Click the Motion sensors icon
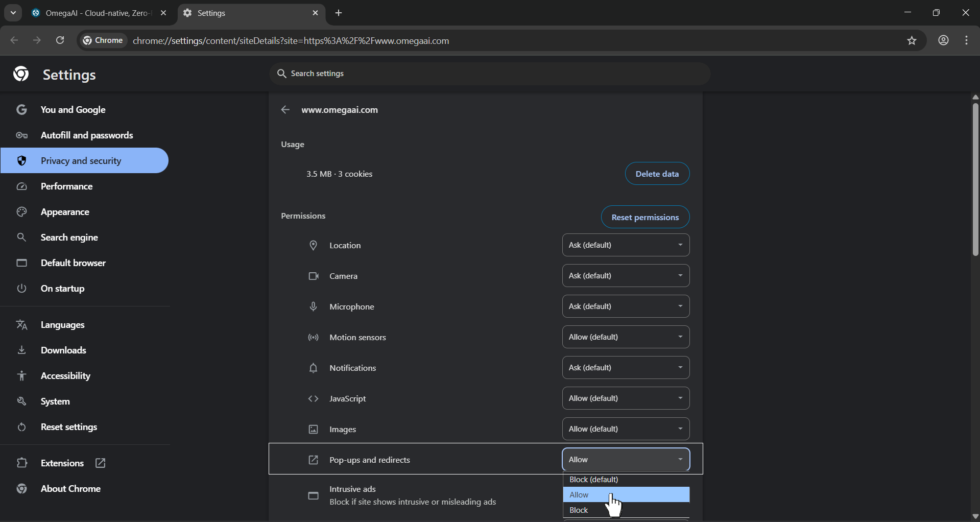Image resolution: width=980 pixels, height=522 pixels. 314,337
